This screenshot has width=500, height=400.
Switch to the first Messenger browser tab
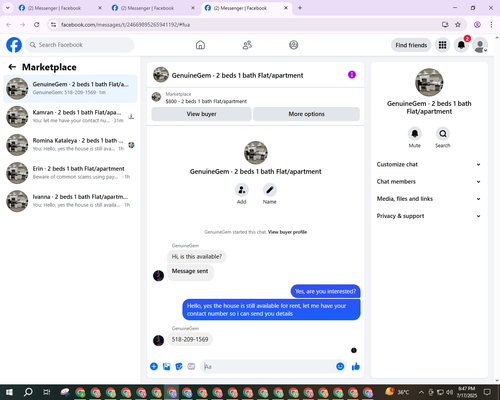(60, 8)
